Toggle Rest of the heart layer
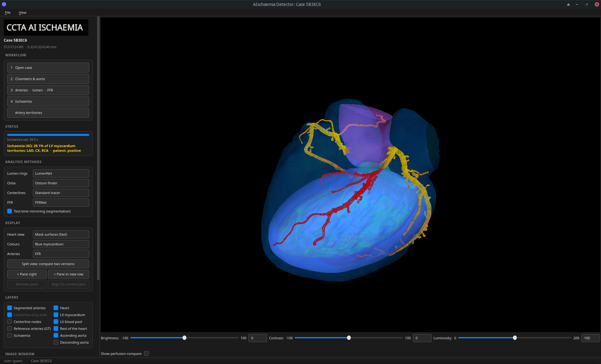Viewport: 601px width, 364px height. pos(56,329)
